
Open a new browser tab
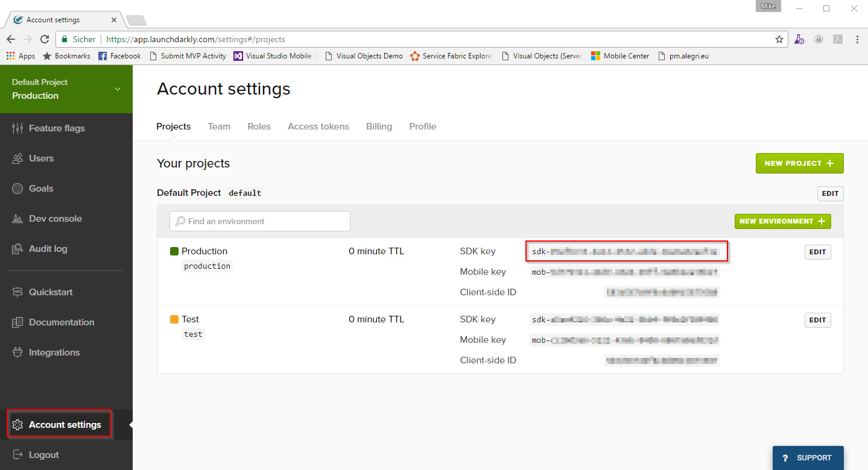click(136, 20)
